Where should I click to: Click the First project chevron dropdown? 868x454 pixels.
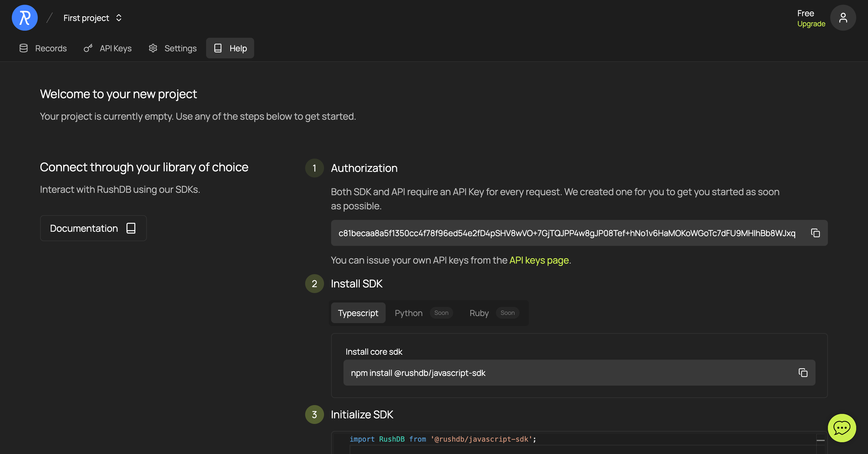coord(118,18)
